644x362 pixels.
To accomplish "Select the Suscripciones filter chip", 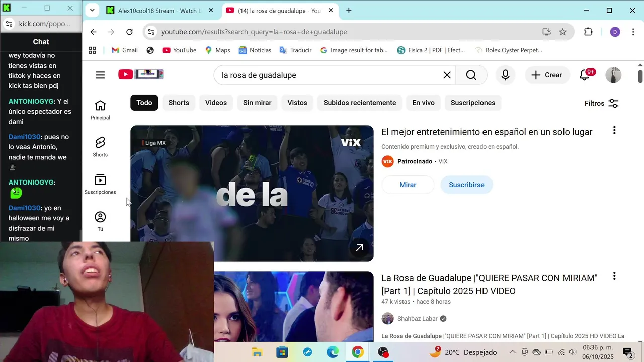I will [473, 103].
